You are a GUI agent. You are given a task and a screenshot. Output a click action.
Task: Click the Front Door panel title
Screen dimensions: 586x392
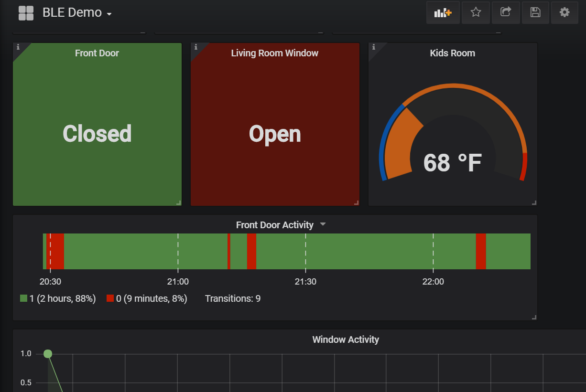tap(97, 53)
